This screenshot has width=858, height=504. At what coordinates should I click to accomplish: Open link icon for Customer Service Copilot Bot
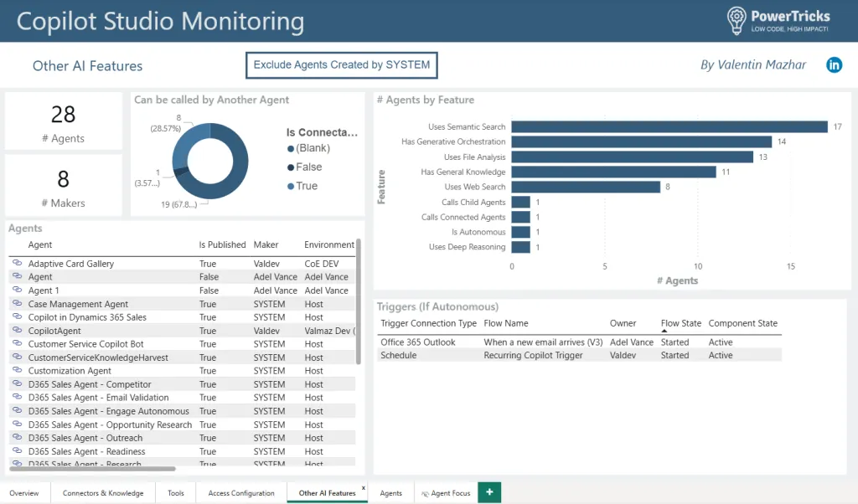17,343
